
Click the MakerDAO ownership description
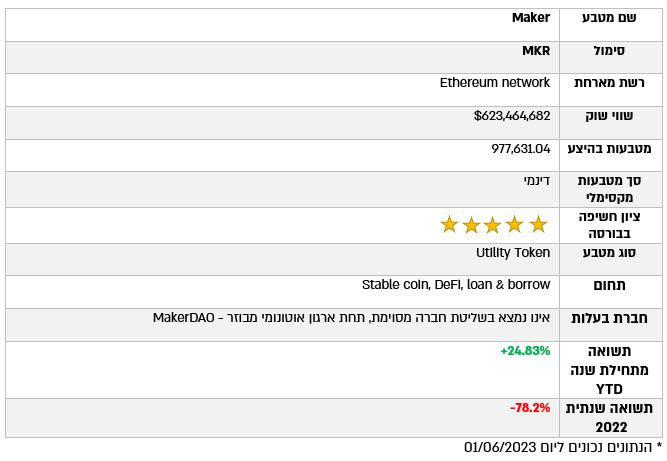(x=351, y=318)
